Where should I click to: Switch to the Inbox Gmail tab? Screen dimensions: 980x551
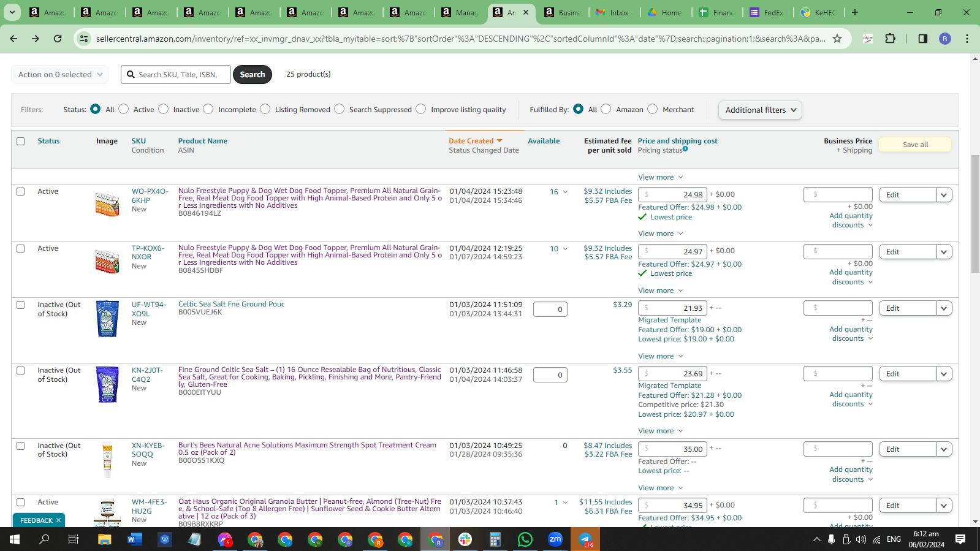(613, 12)
